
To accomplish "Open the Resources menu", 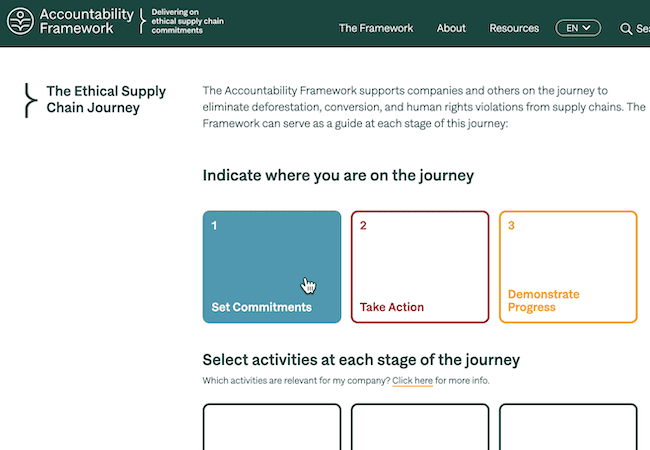I will 514,28.
